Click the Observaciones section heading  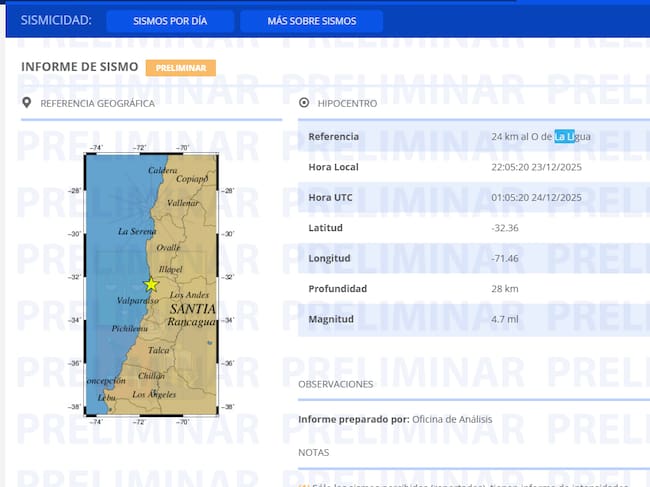click(336, 384)
